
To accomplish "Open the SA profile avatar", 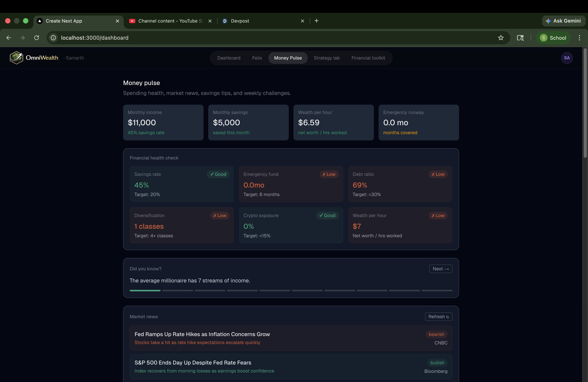I will point(566,58).
